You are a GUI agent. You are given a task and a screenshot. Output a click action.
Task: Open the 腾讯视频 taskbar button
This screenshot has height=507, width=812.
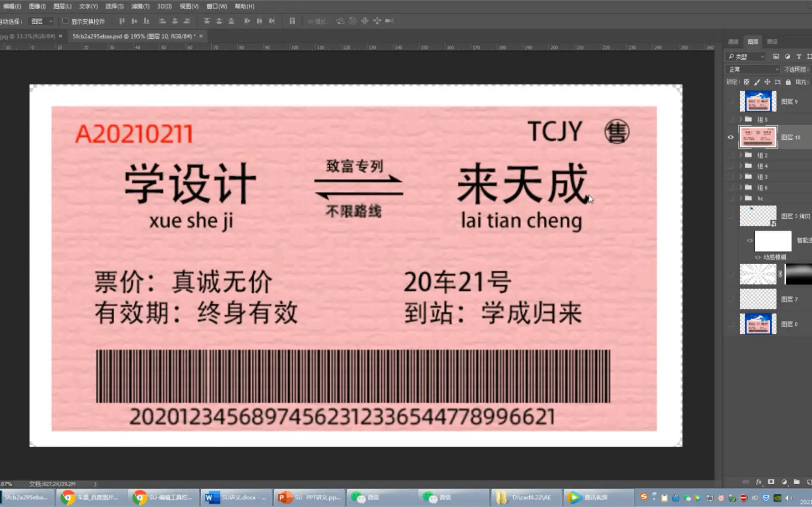click(x=598, y=497)
